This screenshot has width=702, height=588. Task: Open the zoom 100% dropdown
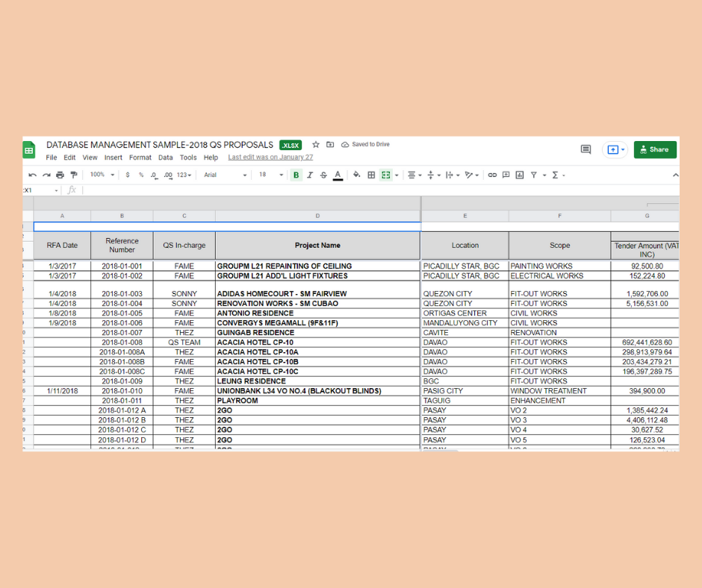click(x=102, y=175)
